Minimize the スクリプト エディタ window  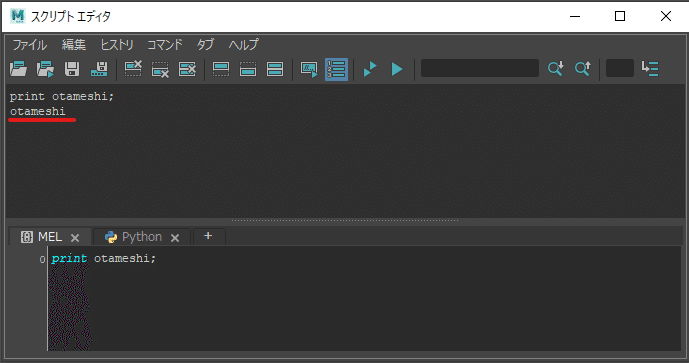575,16
